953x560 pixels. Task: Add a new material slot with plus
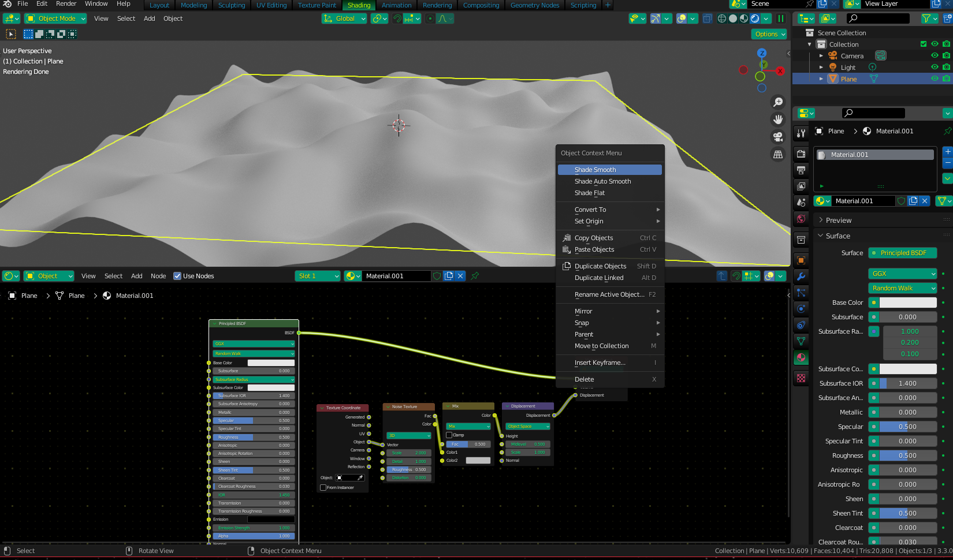[x=948, y=151]
